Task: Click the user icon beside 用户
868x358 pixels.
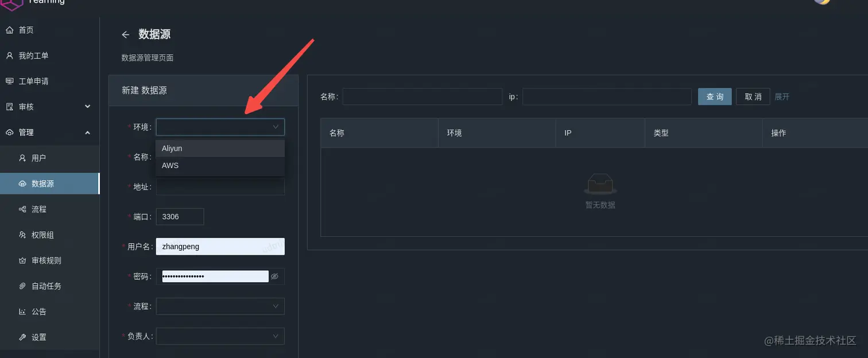Action: 22,158
